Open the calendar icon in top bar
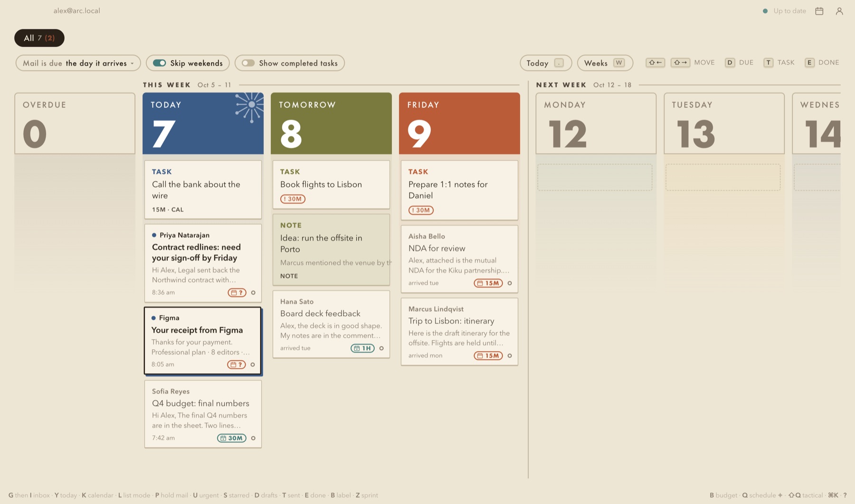This screenshot has width=855, height=504. point(819,11)
